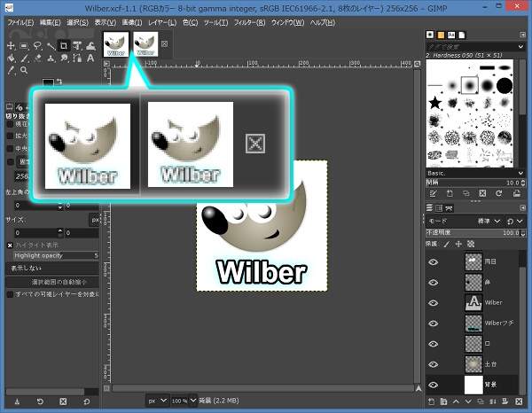The image size is (532, 413).
Task: Select the Move tool in the toolbox
Action: click(x=11, y=45)
